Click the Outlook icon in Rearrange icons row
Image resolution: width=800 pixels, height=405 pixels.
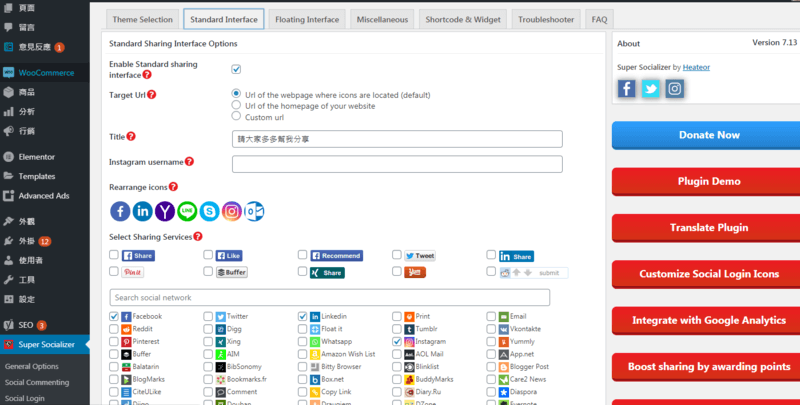coord(255,211)
